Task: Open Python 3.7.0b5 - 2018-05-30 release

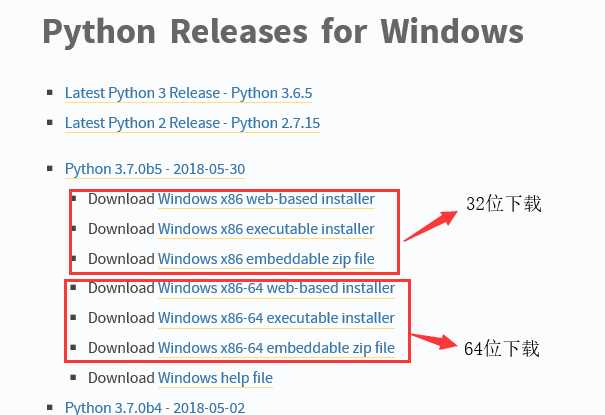Action: [x=155, y=169]
